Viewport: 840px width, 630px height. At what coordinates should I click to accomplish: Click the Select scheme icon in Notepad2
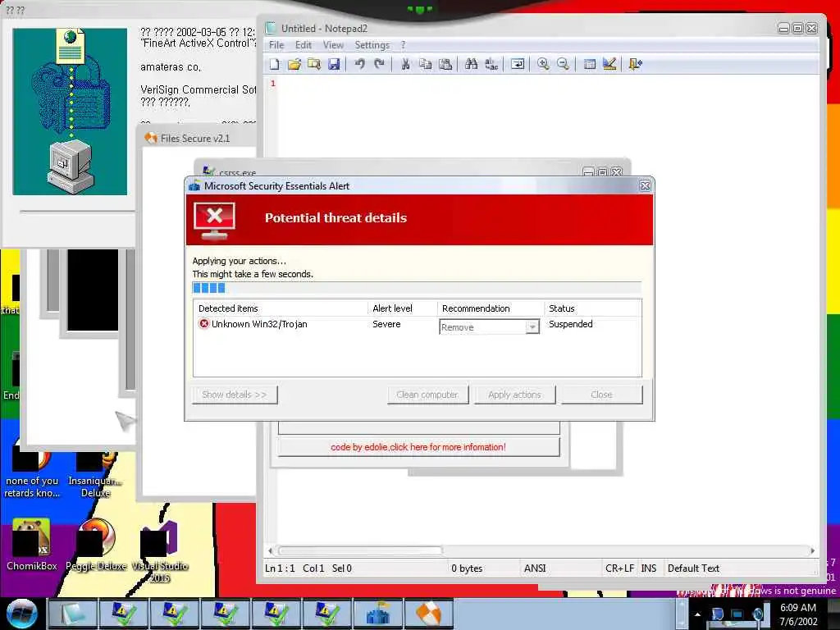click(x=589, y=64)
